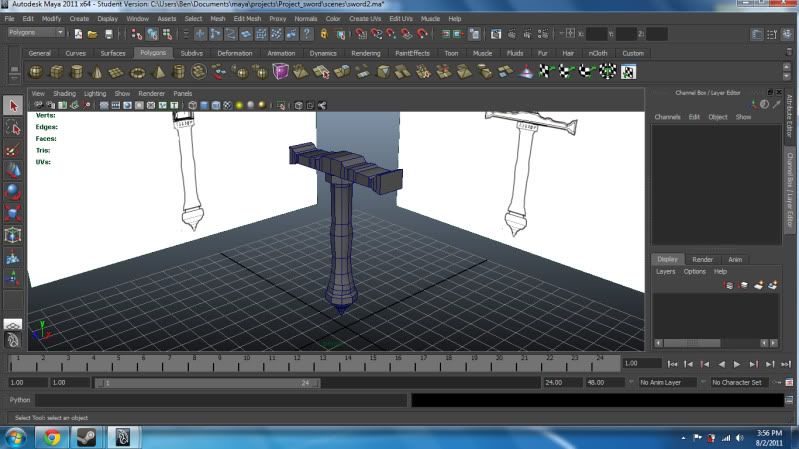
Task: Open the Python command language switcher
Action: (x=20, y=400)
